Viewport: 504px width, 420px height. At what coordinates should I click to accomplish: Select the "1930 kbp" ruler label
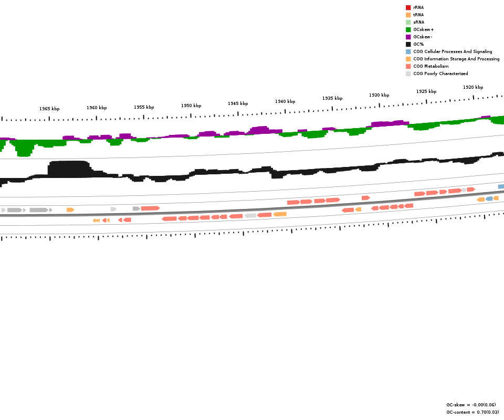point(379,95)
